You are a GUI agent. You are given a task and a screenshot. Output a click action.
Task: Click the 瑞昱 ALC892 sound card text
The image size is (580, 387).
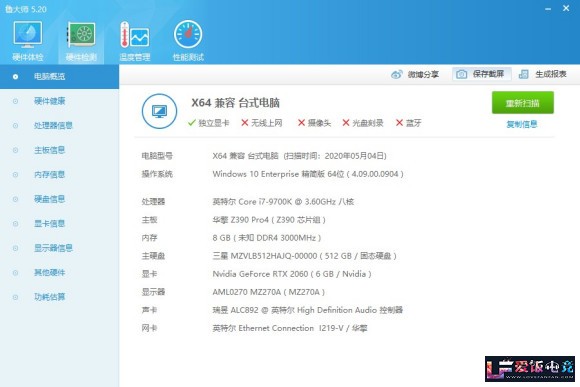pyautogui.click(x=307, y=310)
